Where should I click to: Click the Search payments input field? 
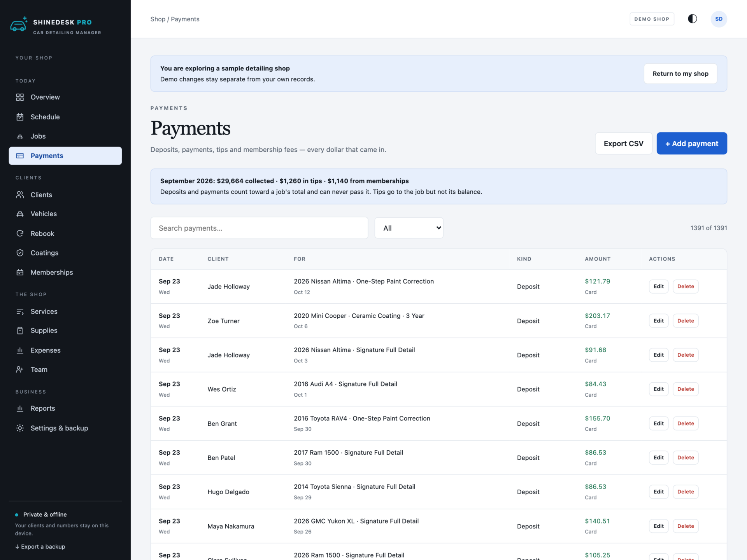click(x=259, y=228)
